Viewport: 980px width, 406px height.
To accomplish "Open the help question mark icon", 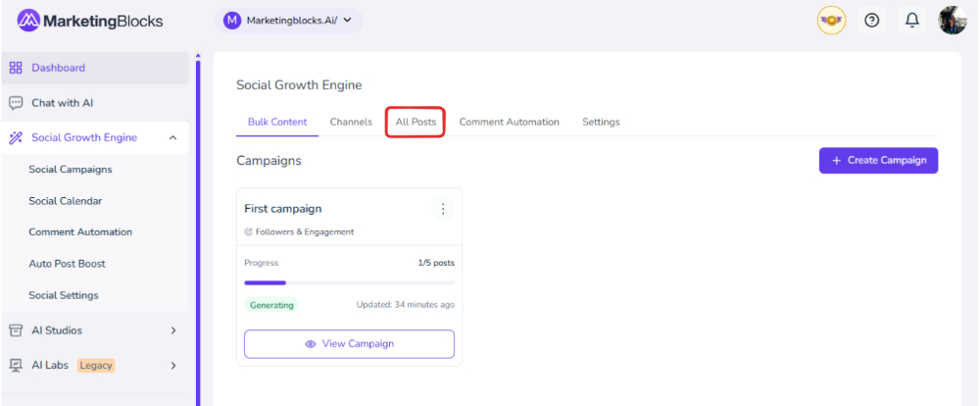I will coord(871,21).
